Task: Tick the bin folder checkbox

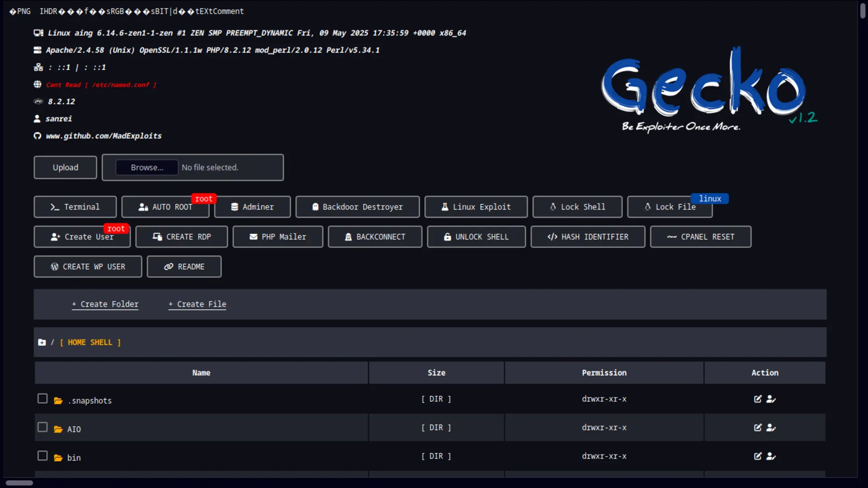Action: 42,455
